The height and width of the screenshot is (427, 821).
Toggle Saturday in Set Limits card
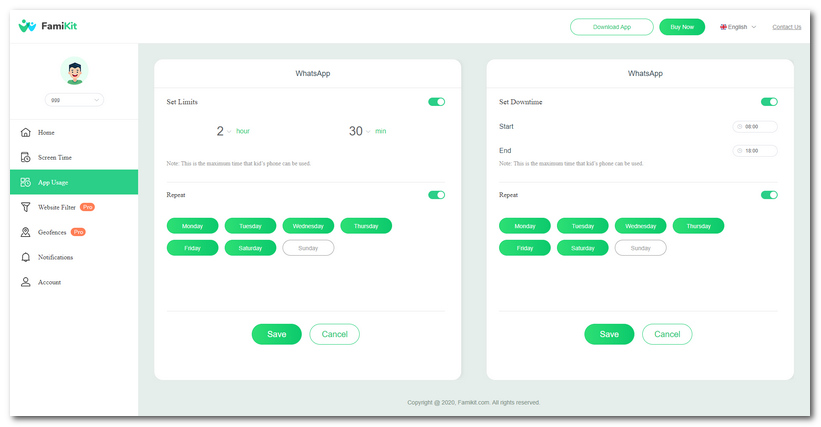click(250, 248)
